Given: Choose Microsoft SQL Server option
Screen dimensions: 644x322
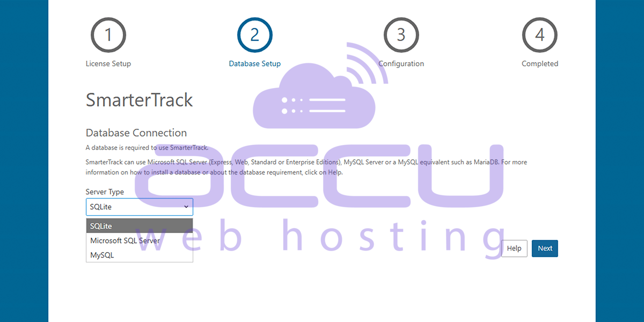Looking at the screenshot, I should [x=140, y=240].
